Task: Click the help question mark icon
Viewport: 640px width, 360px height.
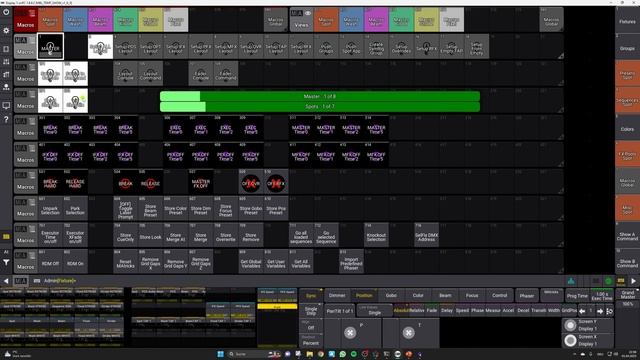Action: click(x=6, y=119)
